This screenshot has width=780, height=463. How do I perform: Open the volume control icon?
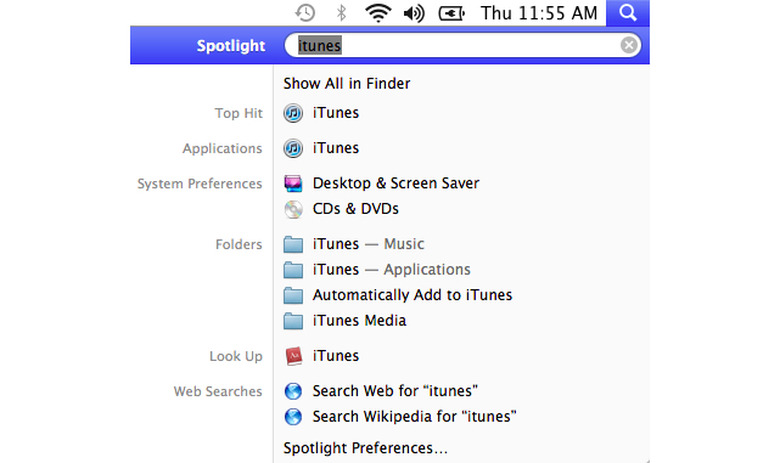(x=414, y=13)
